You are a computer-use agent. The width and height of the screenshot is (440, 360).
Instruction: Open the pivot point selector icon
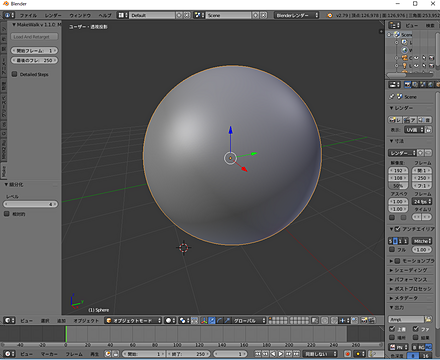coord(184,321)
